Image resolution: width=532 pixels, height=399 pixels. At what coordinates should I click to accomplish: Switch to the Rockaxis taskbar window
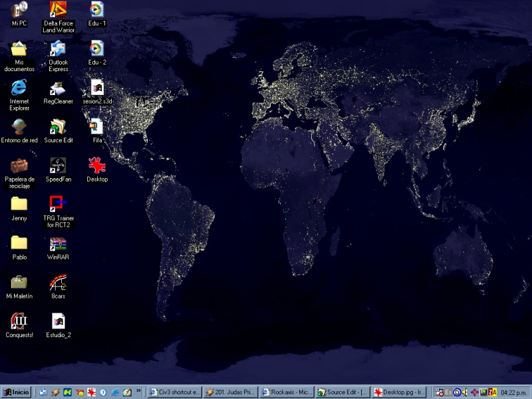287,392
